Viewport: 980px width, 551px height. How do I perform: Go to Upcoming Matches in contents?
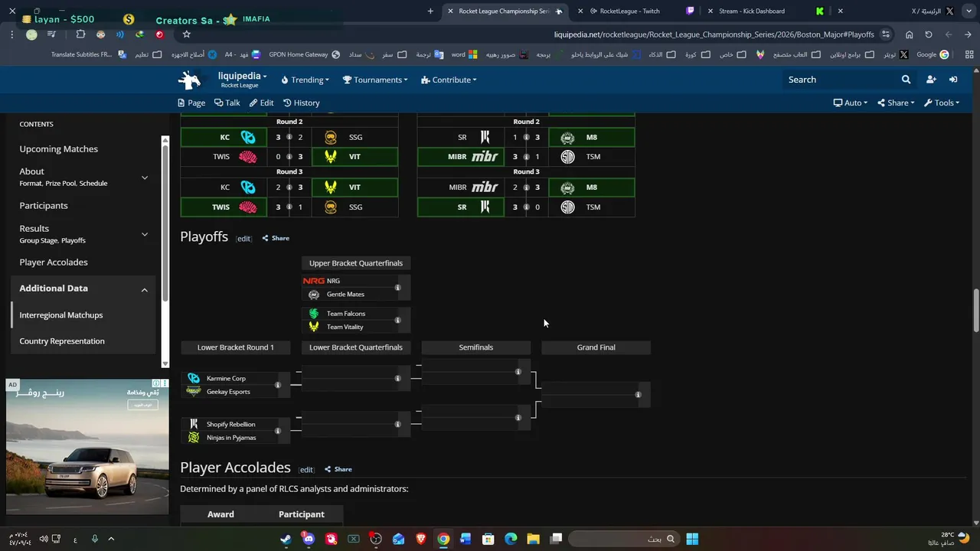tap(59, 149)
